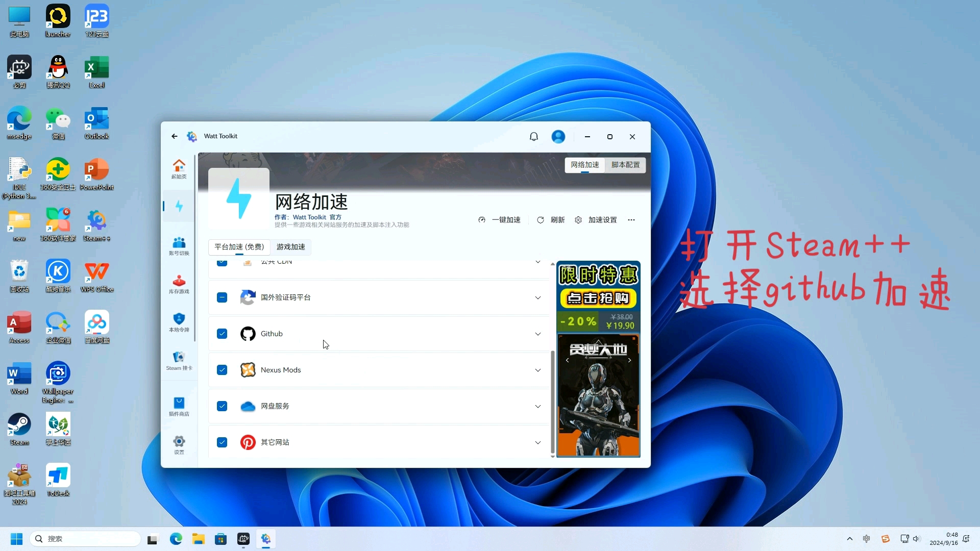The width and height of the screenshot is (980, 551).
Task: Open the 腾讯QQ desktop icon
Action: pyautogui.click(x=58, y=72)
